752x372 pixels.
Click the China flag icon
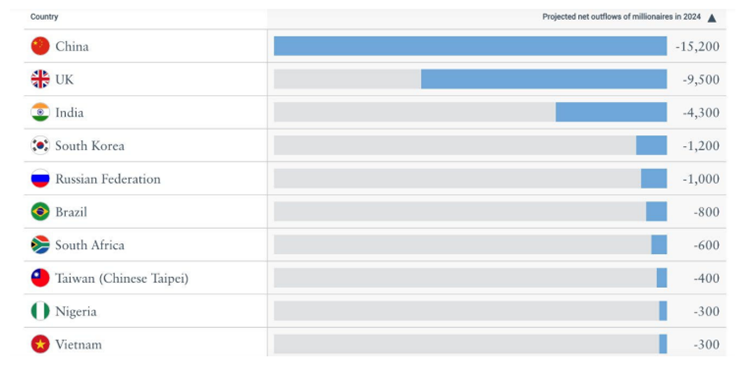(40, 46)
